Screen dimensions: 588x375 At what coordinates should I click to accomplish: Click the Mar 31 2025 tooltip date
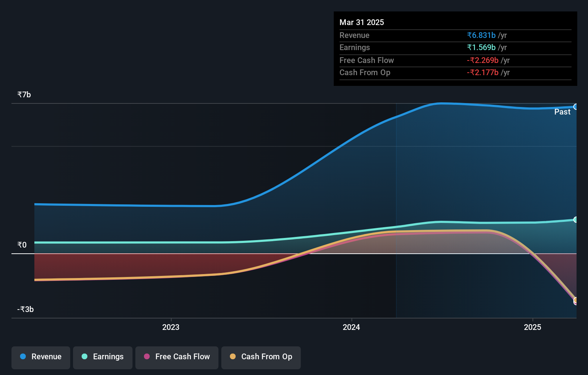tap(362, 22)
